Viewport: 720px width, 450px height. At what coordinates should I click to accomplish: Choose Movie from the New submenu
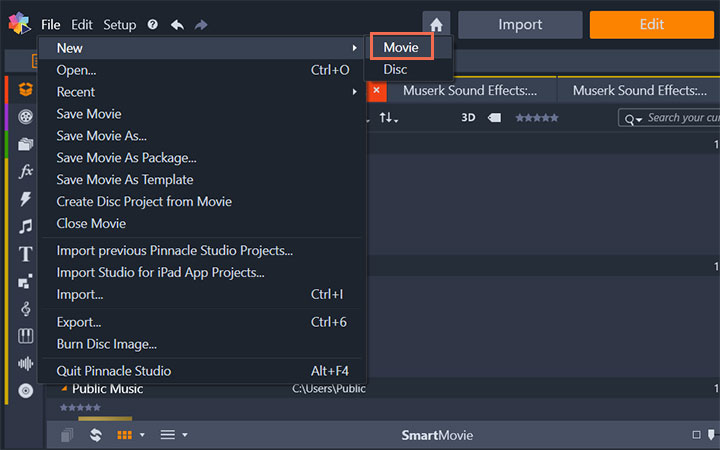point(401,47)
